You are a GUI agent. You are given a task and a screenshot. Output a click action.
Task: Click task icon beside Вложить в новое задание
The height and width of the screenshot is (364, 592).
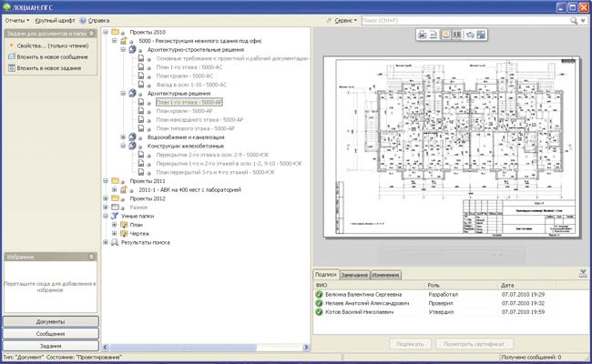(x=11, y=68)
